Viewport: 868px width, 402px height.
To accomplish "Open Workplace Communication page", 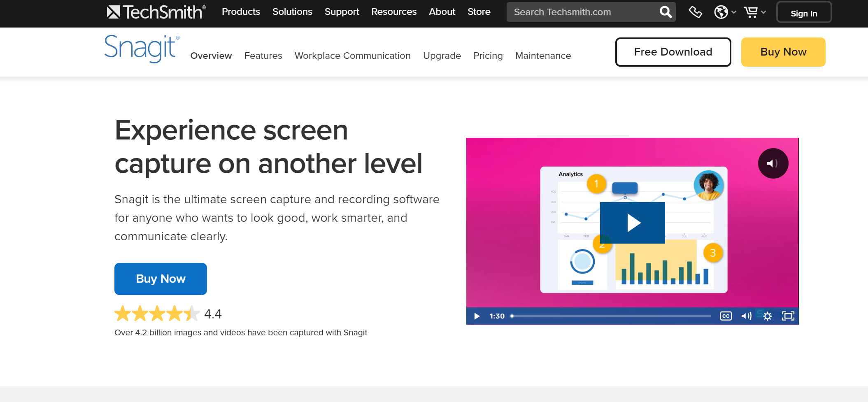I will click(353, 56).
